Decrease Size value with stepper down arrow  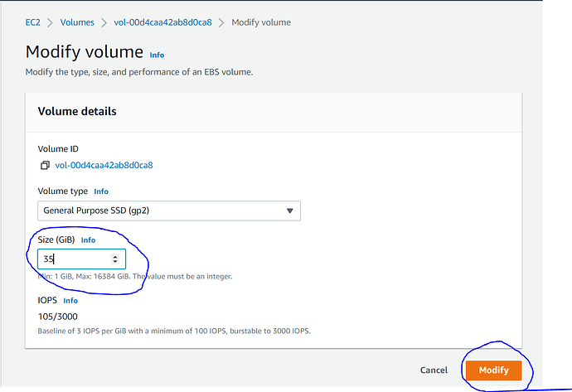click(115, 261)
